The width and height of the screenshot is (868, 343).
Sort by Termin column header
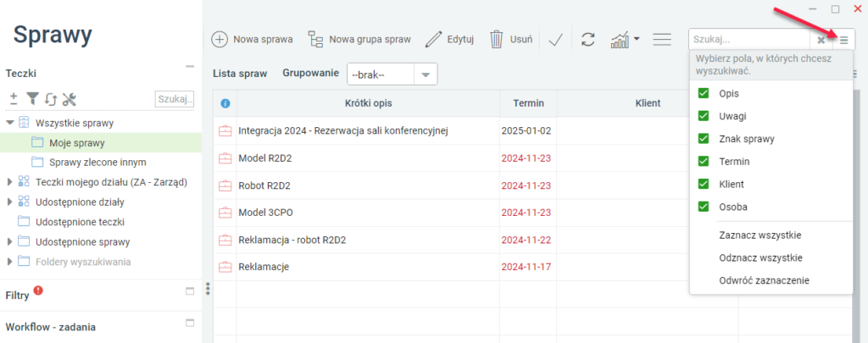(528, 103)
